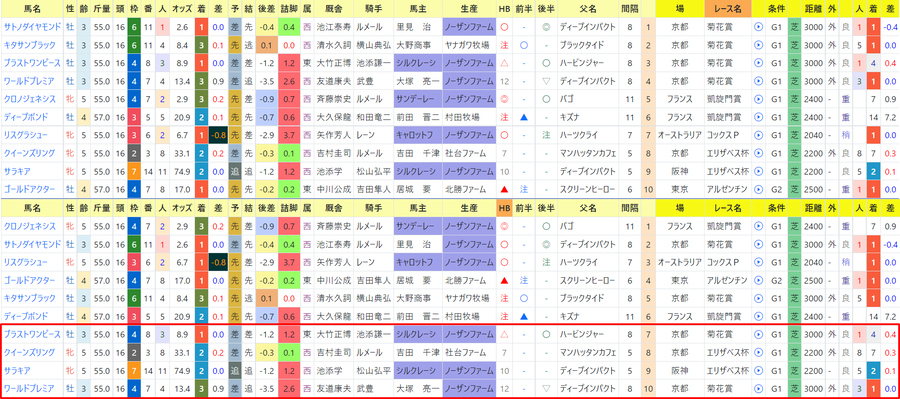
Task: Open ディープボンド horse link in lower table
Action: (26, 316)
